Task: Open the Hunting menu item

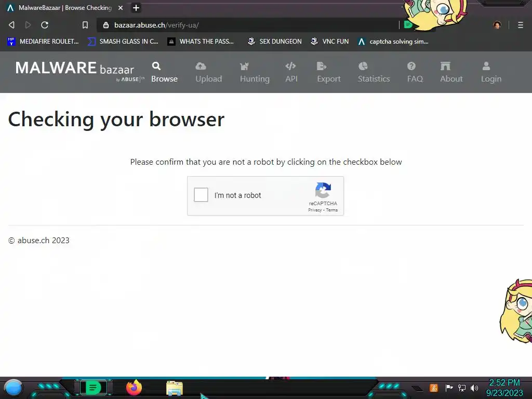Action: click(255, 72)
